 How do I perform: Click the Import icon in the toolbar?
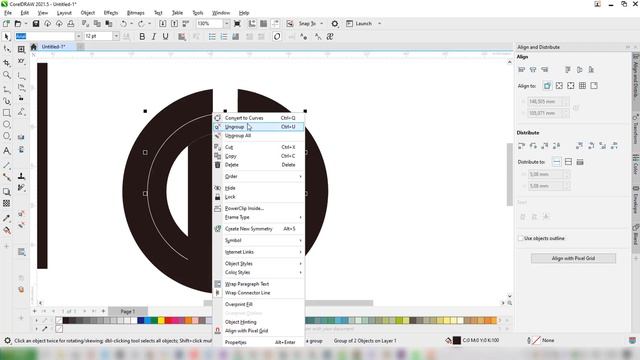coord(162,24)
